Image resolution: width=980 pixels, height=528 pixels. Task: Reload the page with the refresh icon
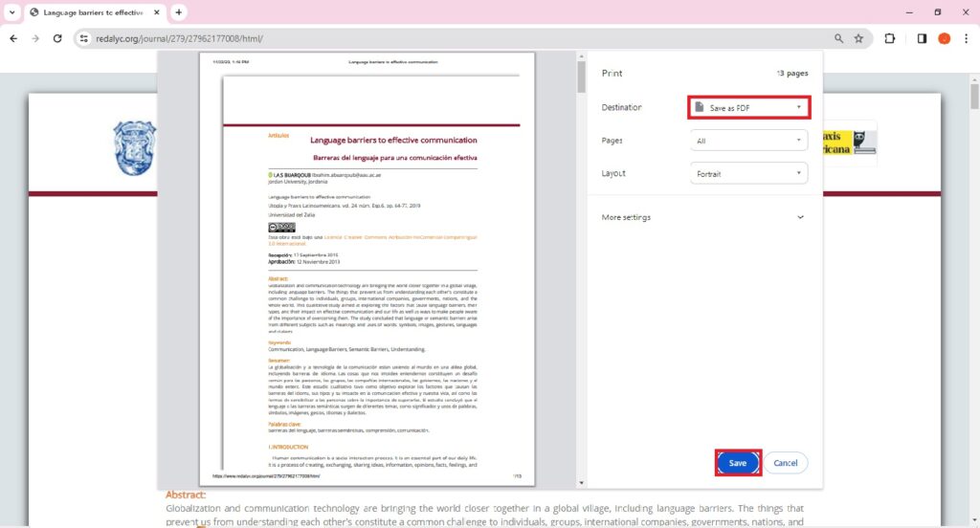point(57,38)
